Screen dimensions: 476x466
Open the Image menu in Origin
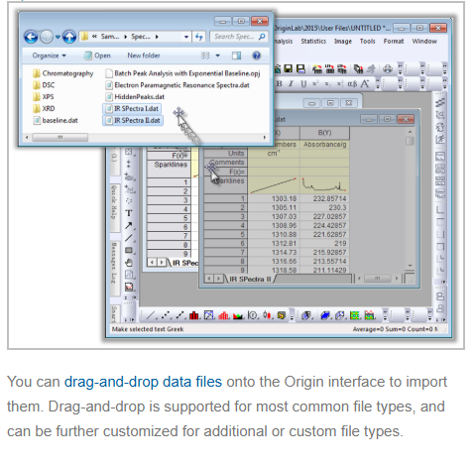pos(343,42)
